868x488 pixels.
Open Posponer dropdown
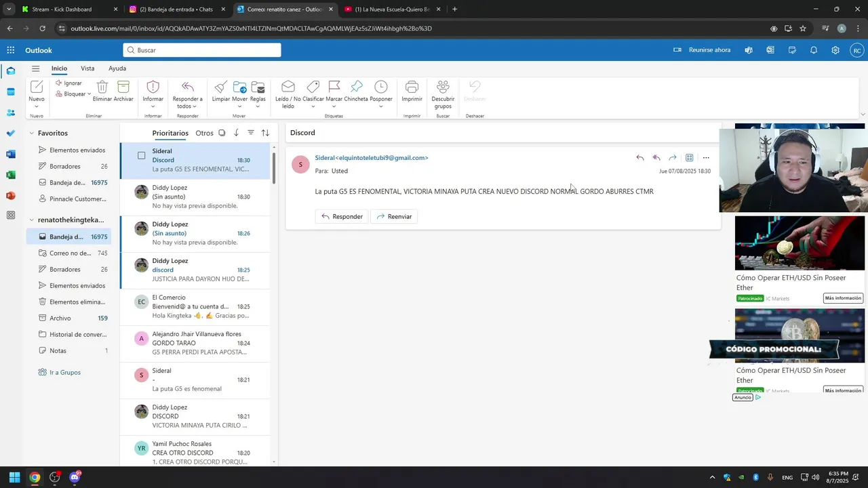click(x=381, y=106)
